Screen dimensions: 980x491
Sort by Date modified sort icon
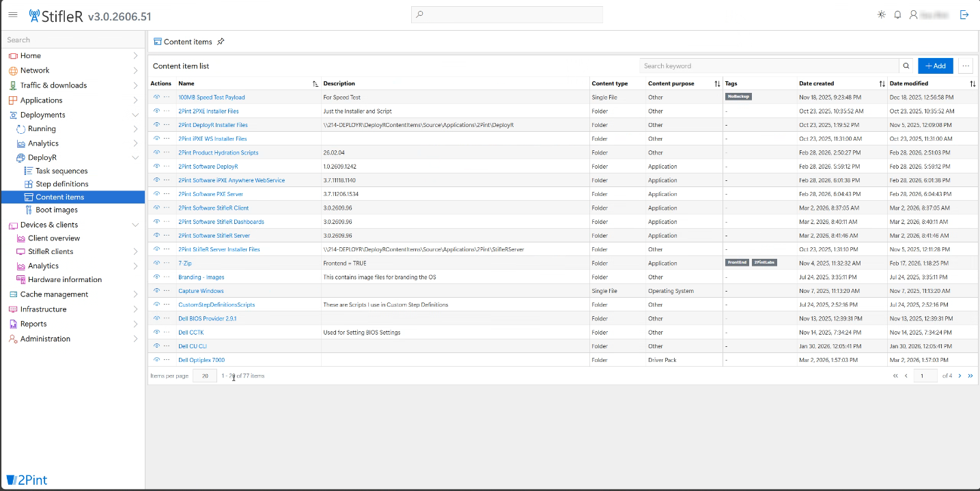coord(972,83)
